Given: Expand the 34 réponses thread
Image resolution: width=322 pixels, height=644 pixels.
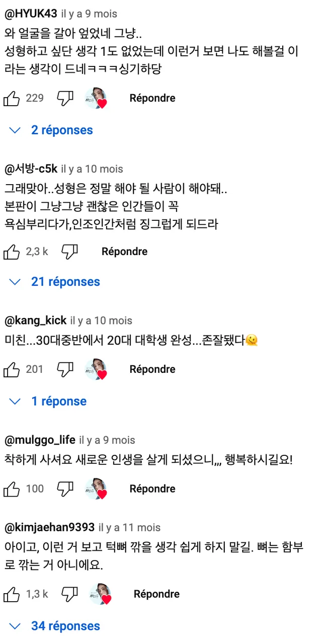Looking at the screenshot, I should click(x=55, y=626).
